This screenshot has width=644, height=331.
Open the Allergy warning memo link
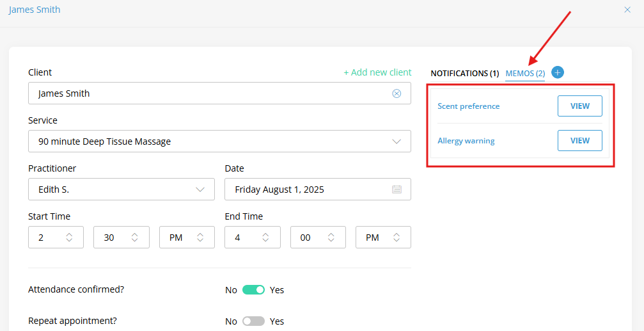[x=466, y=141]
